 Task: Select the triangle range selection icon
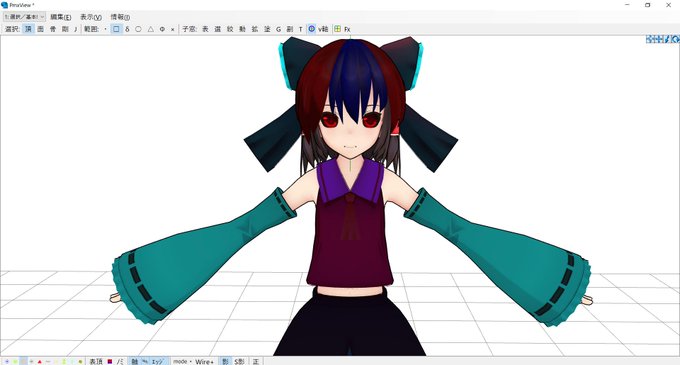coord(150,29)
